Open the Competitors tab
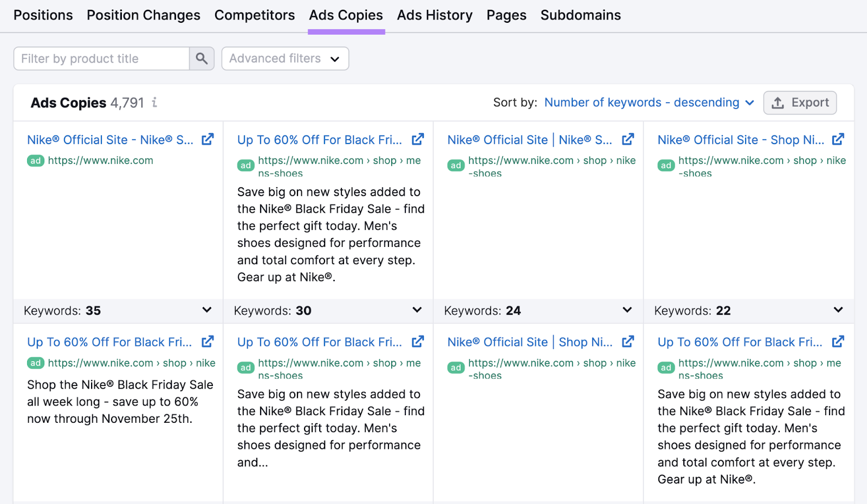 tap(255, 15)
